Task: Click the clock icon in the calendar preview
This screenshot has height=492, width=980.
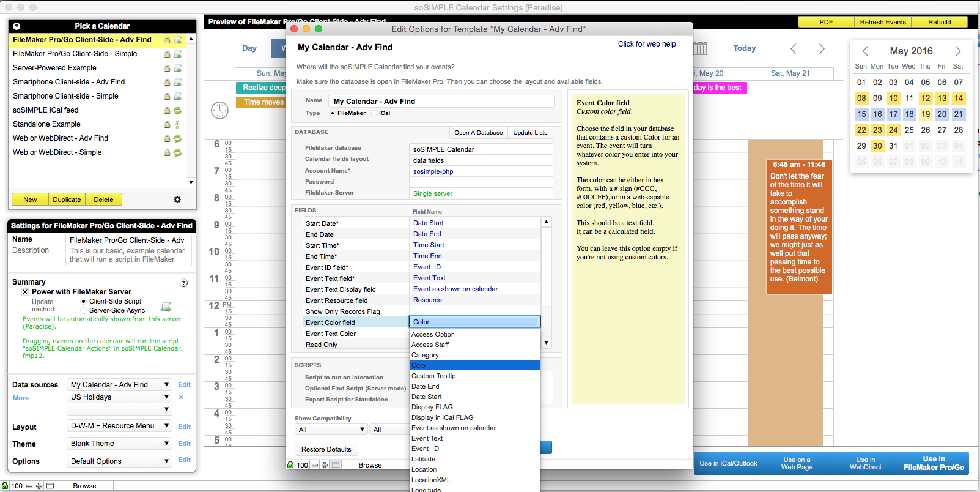Action: 219,110
